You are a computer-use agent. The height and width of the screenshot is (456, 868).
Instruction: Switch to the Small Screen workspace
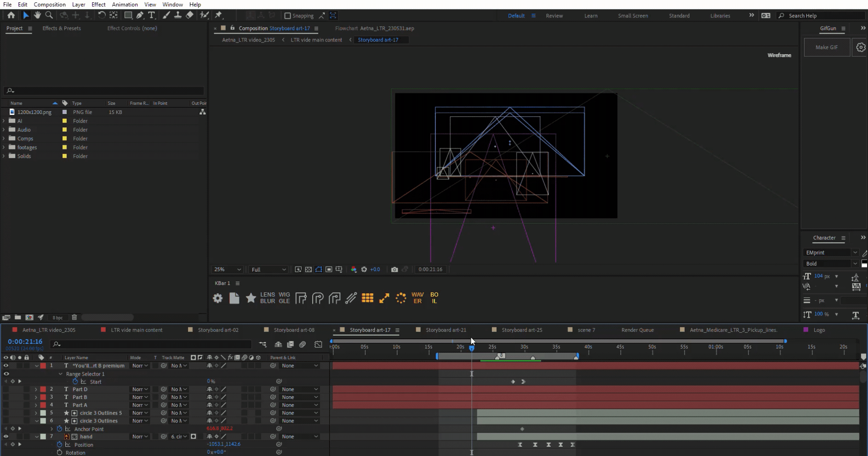[633, 16]
